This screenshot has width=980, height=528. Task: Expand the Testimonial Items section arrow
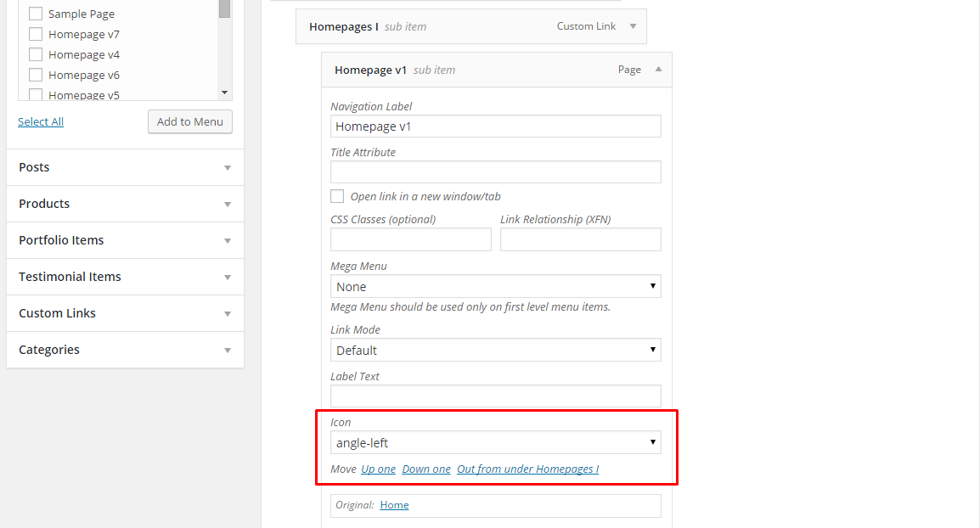(x=227, y=278)
